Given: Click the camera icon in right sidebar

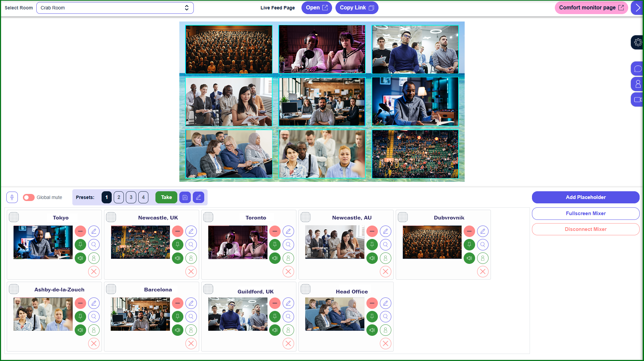Looking at the screenshot, I should pos(638,100).
